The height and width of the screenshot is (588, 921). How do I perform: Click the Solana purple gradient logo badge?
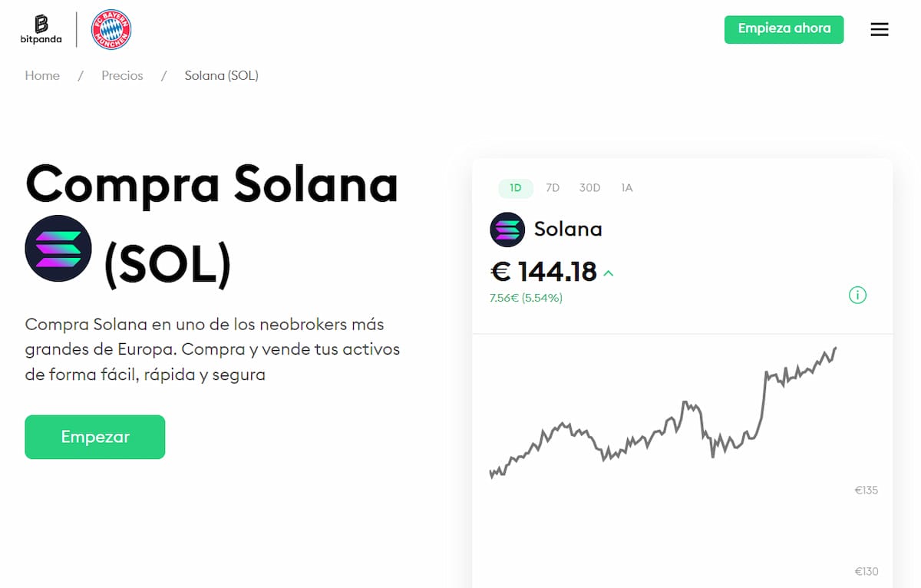(x=58, y=249)
